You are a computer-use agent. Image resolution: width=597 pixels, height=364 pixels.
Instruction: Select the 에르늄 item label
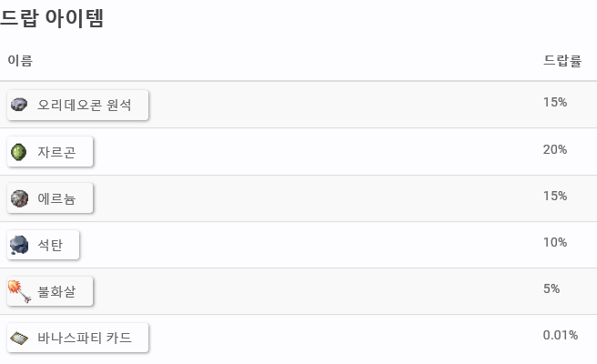coord(56,198)
